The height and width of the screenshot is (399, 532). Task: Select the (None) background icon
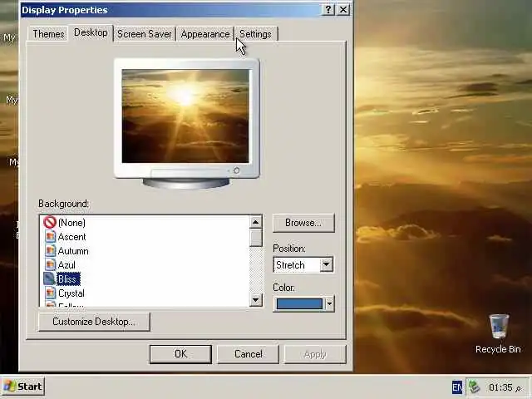(x=50, y=222)
